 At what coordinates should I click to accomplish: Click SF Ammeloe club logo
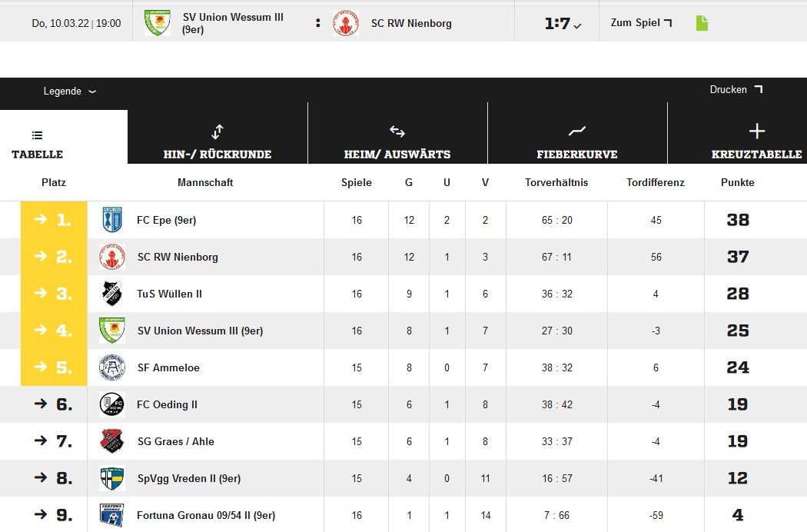click(x=112, y=367)
